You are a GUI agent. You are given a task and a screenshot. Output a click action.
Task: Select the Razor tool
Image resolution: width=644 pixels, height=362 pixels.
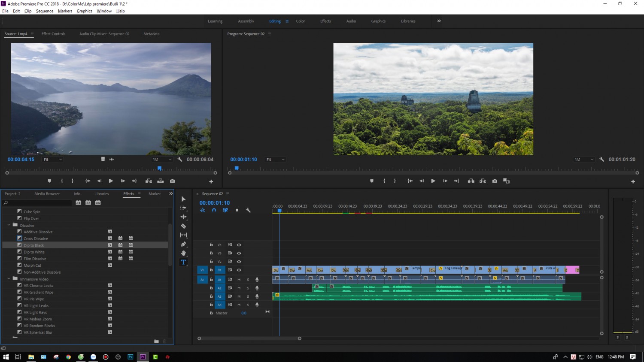click(183, 226)
